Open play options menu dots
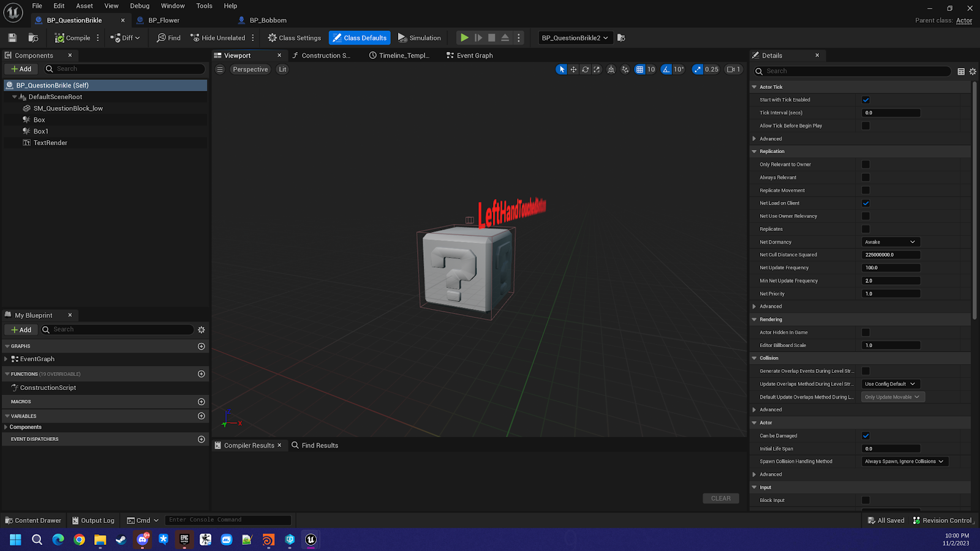This screenshot has width=980, height=551. pos(519,38)
